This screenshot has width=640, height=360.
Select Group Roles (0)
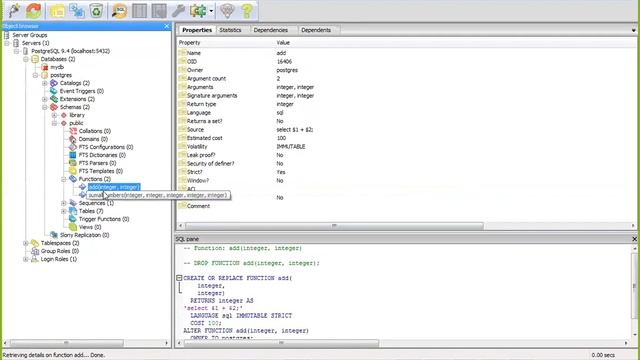[60, 251]
